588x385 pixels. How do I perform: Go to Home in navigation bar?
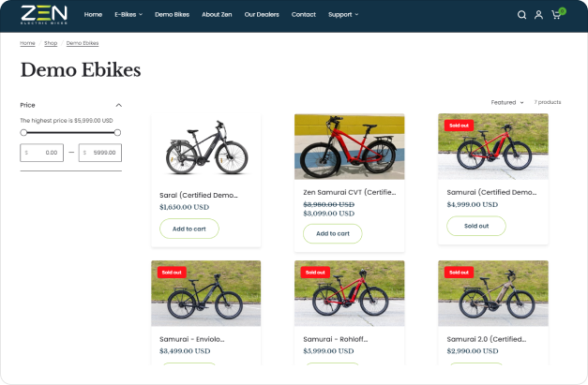point(93,15)
